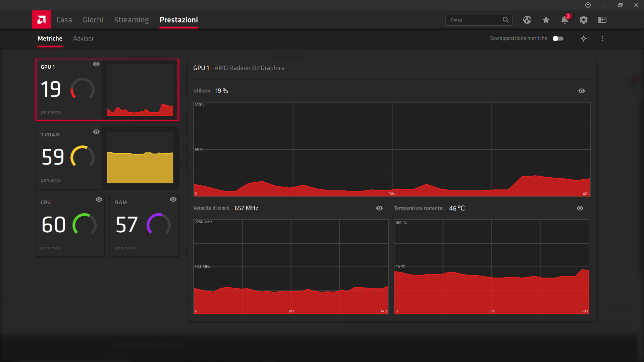
Task: Restore down the application window
Action: click(620, 5)
